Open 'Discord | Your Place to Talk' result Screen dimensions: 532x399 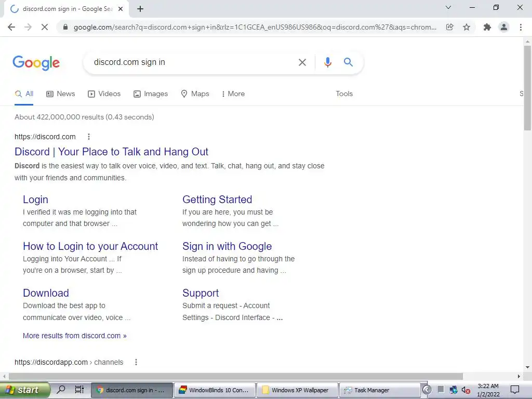(111, 152)
